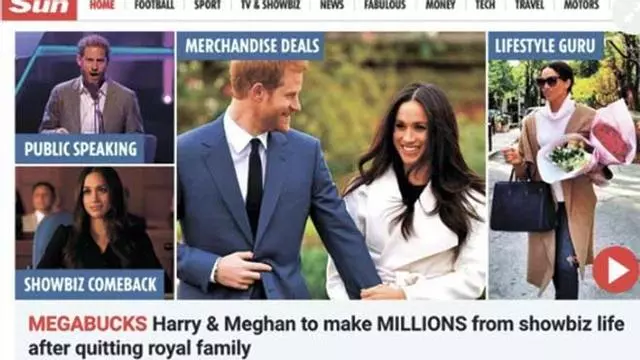Click the MERCHANDISE DEALS label

[252, 46]
